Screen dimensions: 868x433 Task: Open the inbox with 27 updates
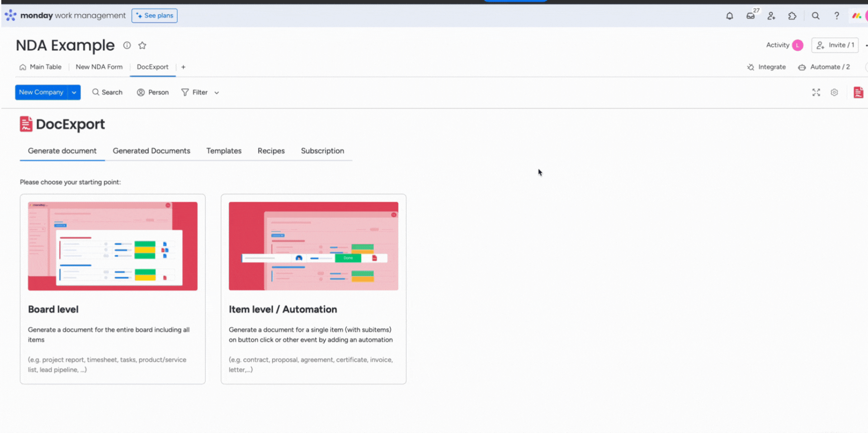tap(751, 16)
